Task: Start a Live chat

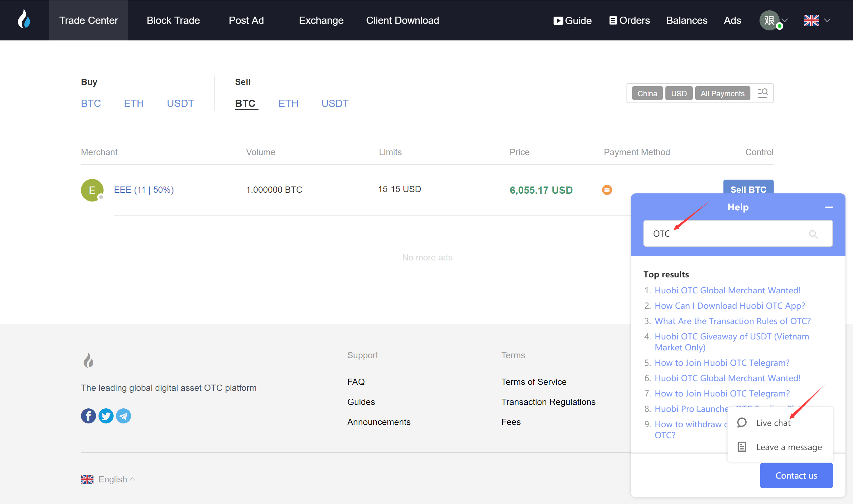Action: coord(773,423)
